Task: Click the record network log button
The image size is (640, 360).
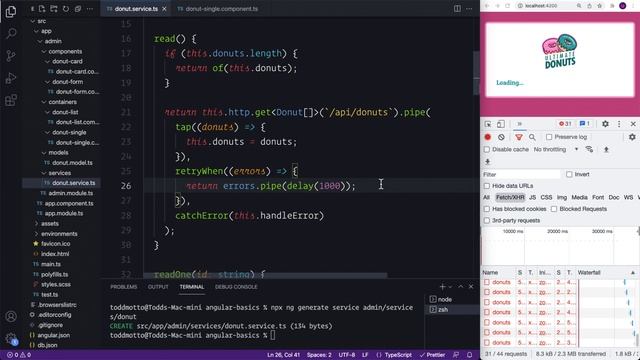Action: 487,137
